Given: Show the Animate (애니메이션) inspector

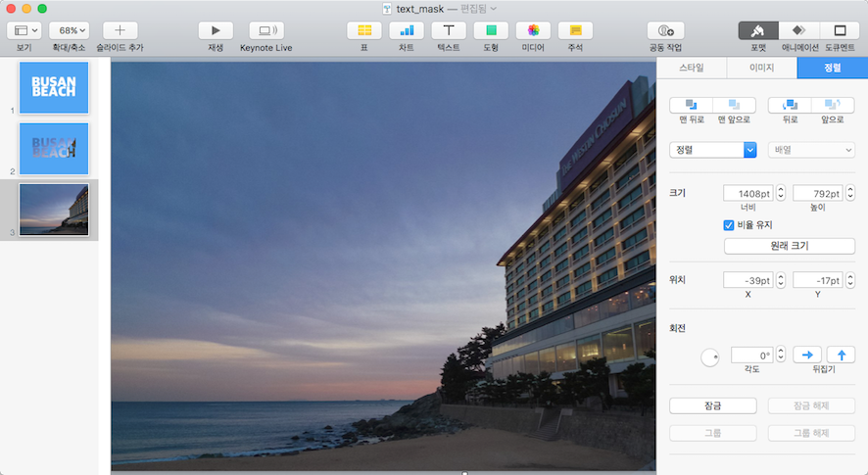Looking at the screenshot, I should (x=798, y=30).
